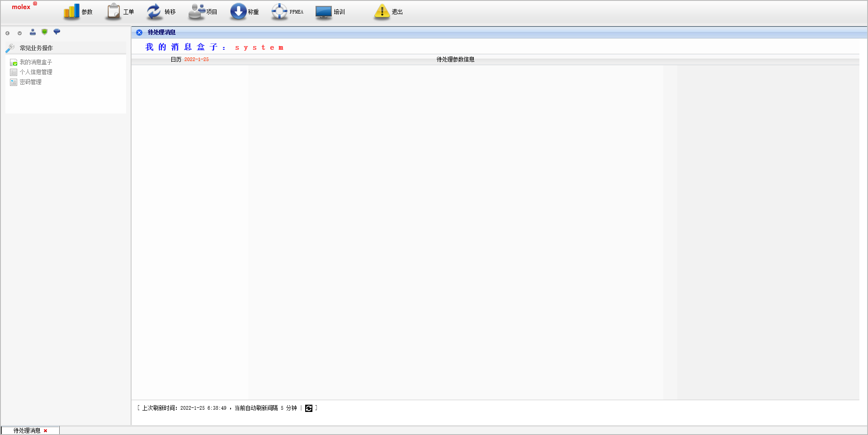Click the refresh icon beside refresh interval
868x435 pixels.
point(309,408)
